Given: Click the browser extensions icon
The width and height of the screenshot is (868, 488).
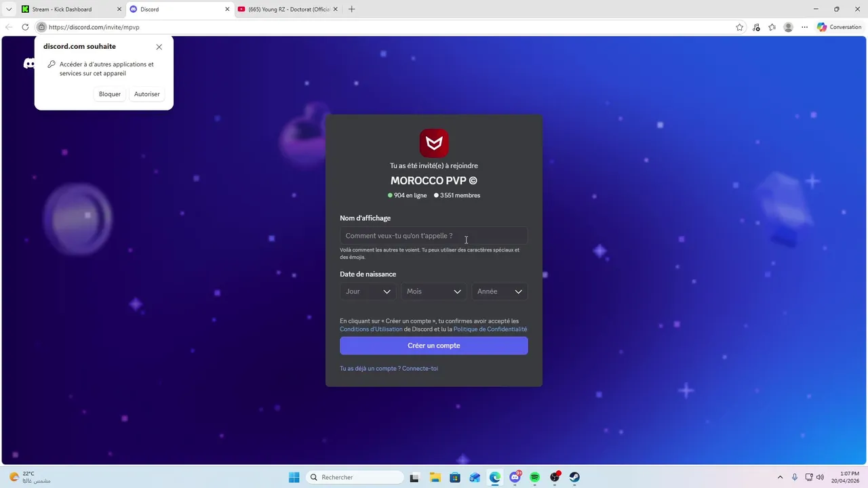Looking at the screenshot, I should pyautogui.click(x=756, y=27).
